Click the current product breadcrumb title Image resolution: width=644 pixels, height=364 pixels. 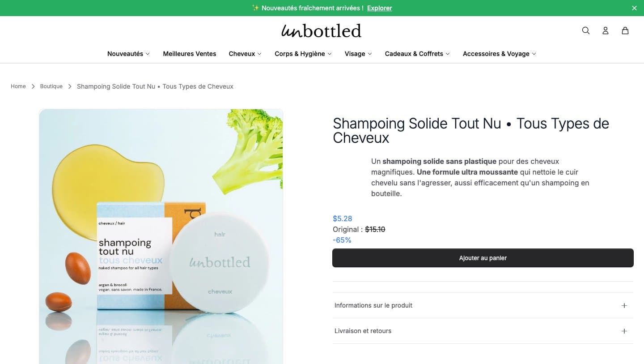click(155, 86)
